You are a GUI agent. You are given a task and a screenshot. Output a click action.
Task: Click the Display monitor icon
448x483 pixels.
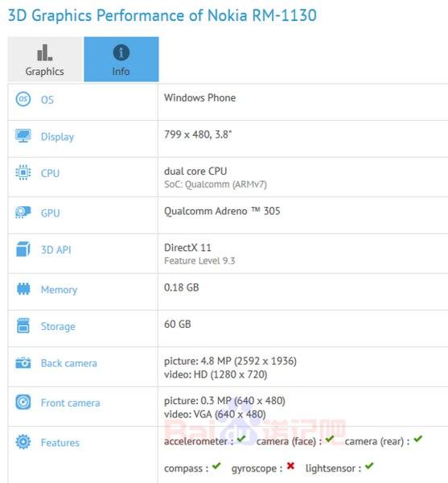23,136
